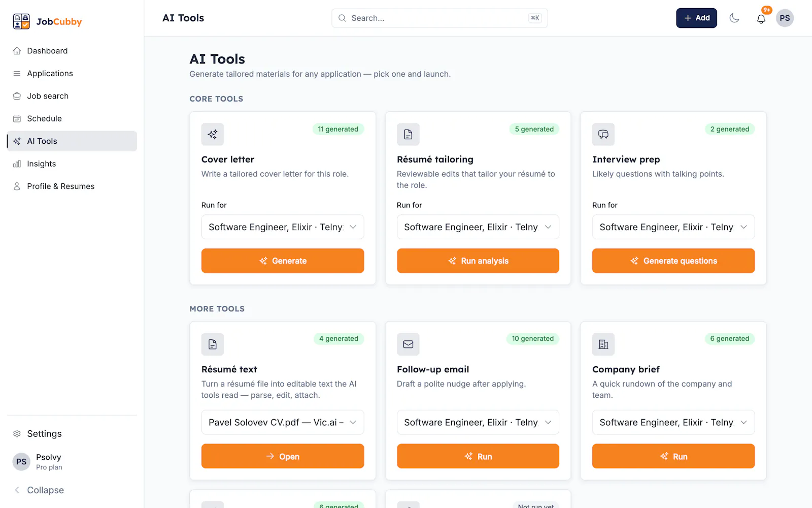
Task: Toggle dark mode with moon icon
Action: tap(734, 18)
